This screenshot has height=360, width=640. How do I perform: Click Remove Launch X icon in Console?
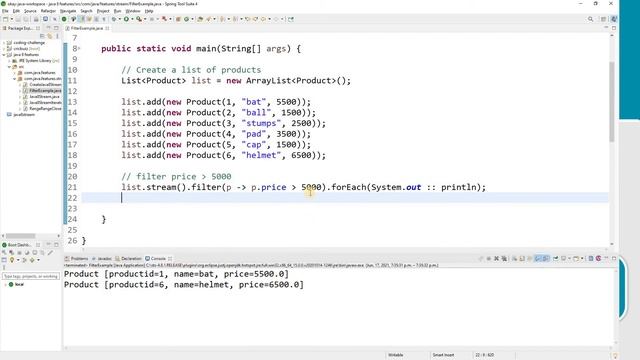point(496,258)
